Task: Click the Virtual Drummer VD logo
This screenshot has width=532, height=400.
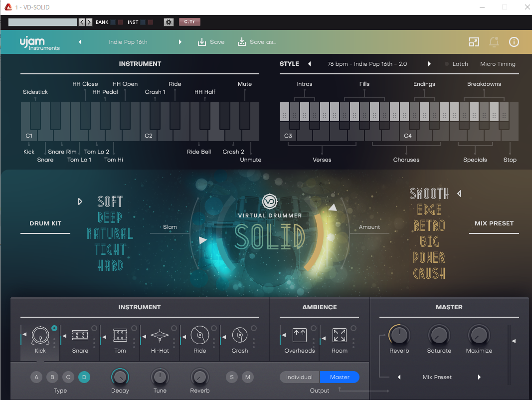Action: point(270,201)
